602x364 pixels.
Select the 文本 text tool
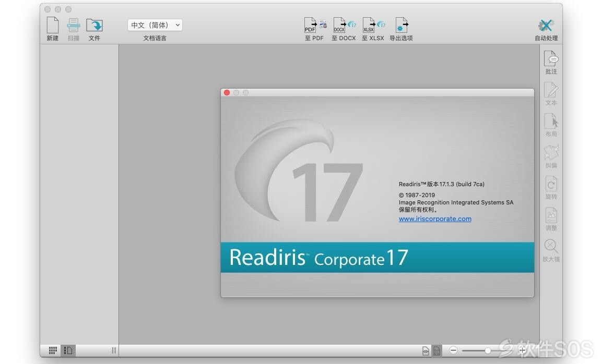pyautogui.click(x=551, y=90)
